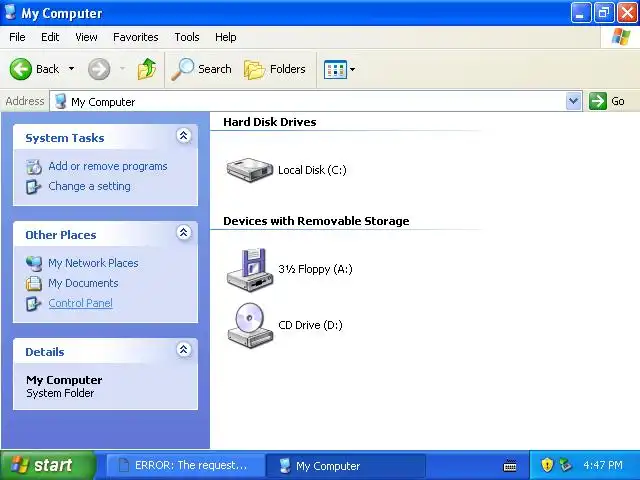Open the Back history dropdown arrow

71,69
